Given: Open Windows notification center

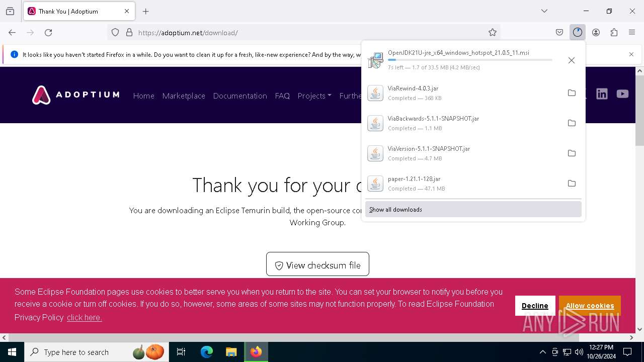Looking at the screenshot, I should (x=627, y=352).
